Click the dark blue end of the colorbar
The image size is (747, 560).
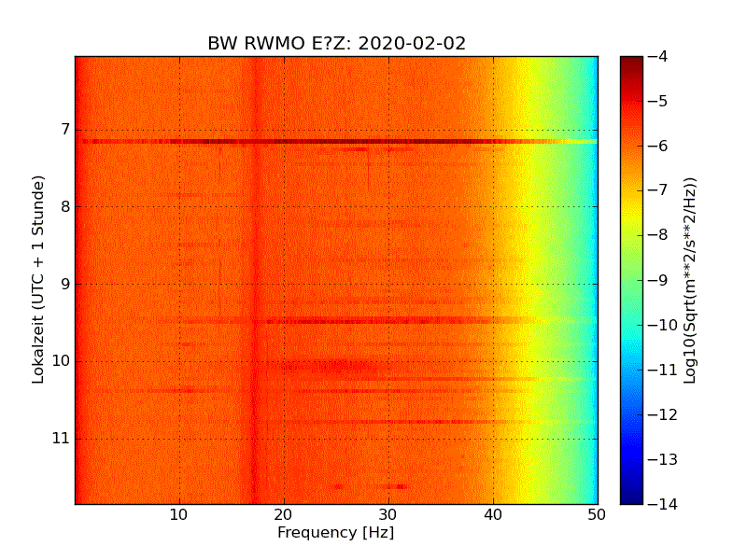coord(632,493)
